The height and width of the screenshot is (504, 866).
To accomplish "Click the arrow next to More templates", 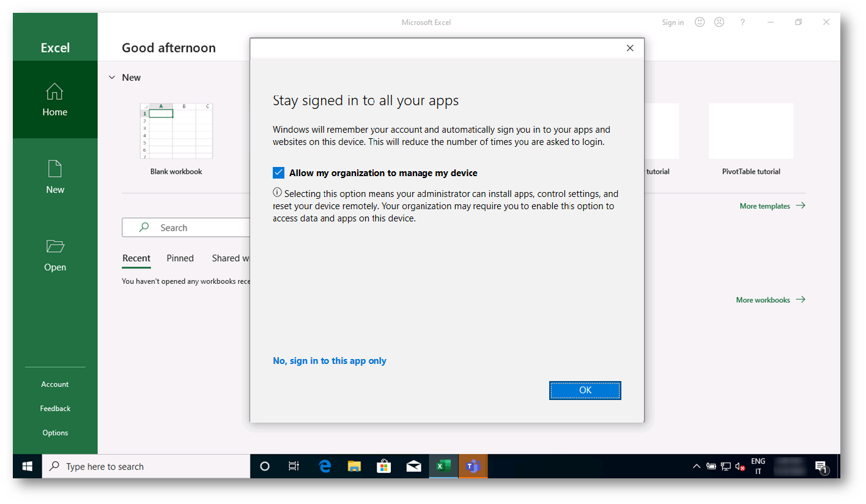I will (x=801, y=206).
